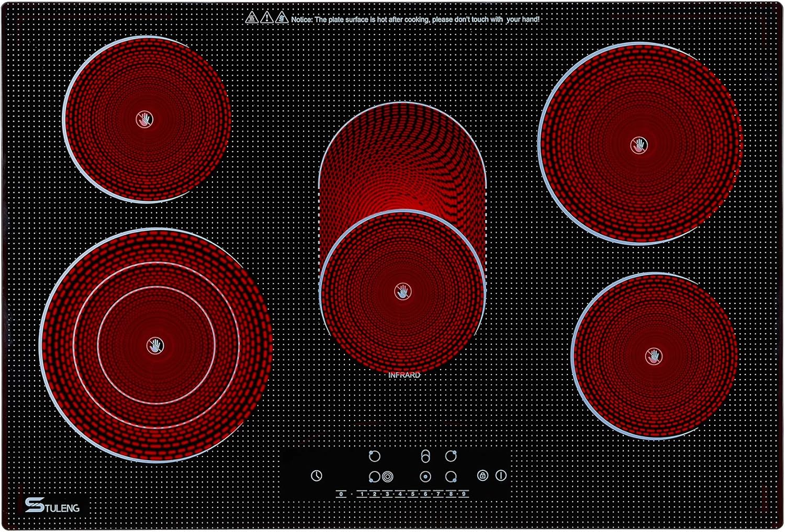Tap the hand icon on front-left burner
This screenshot has width=785, height=532.
pos(155,345)
